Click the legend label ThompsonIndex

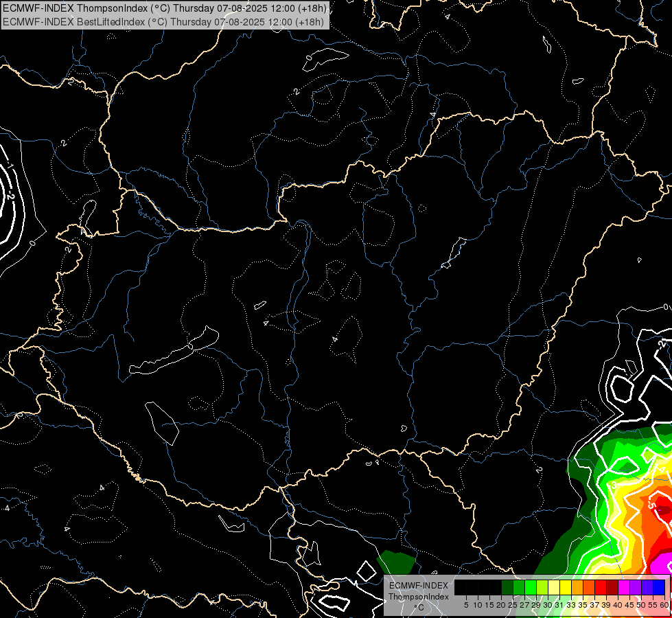419,597
